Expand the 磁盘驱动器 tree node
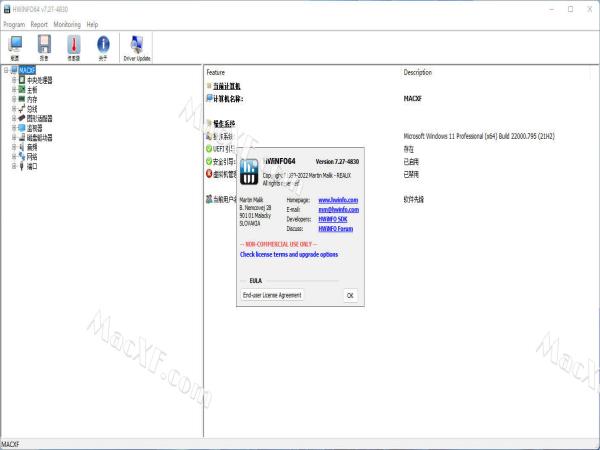Image resolution: width=600 pixels, height=450 pixels. click(14, 137)
